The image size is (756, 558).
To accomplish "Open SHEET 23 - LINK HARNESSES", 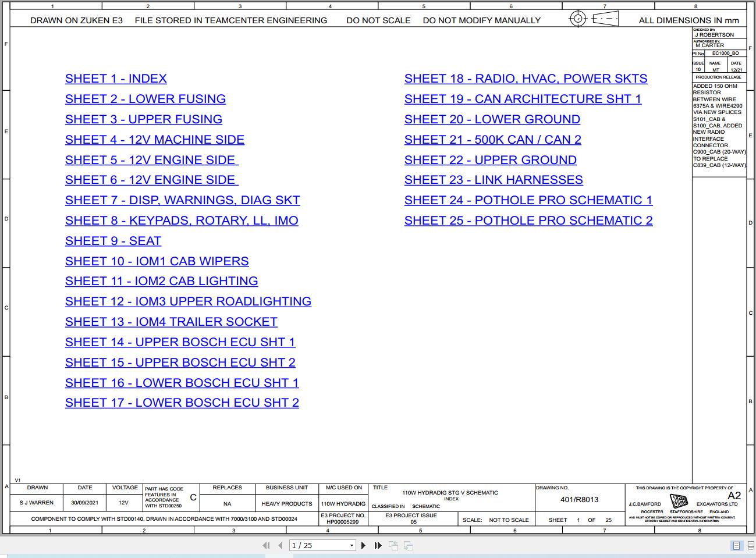I will (x=493, y=180).
